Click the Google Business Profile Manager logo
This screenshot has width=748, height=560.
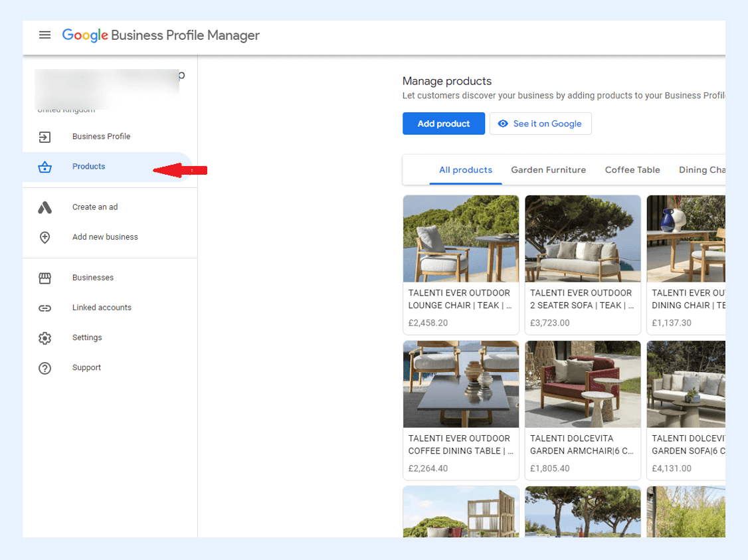pyautogui.click(x=161, y=35)
